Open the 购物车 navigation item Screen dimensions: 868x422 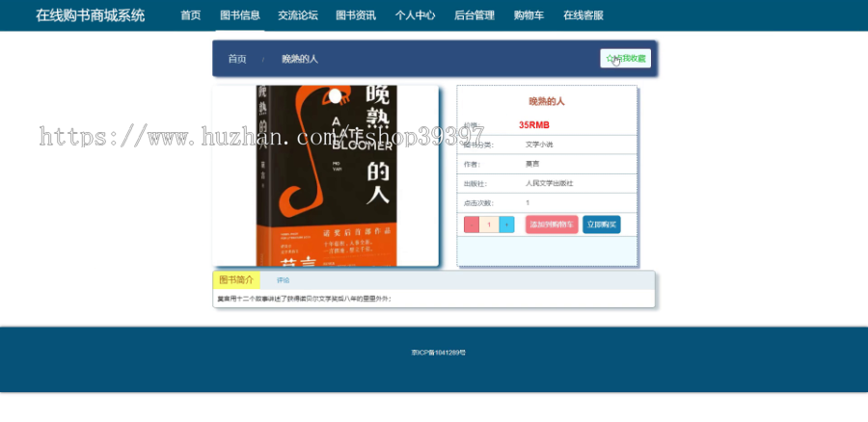click(x=529, y=15)
